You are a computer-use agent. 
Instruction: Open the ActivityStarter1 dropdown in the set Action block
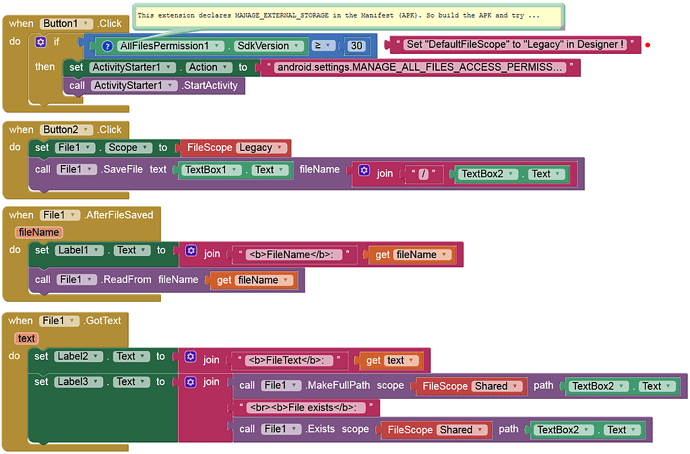point(132,67)
